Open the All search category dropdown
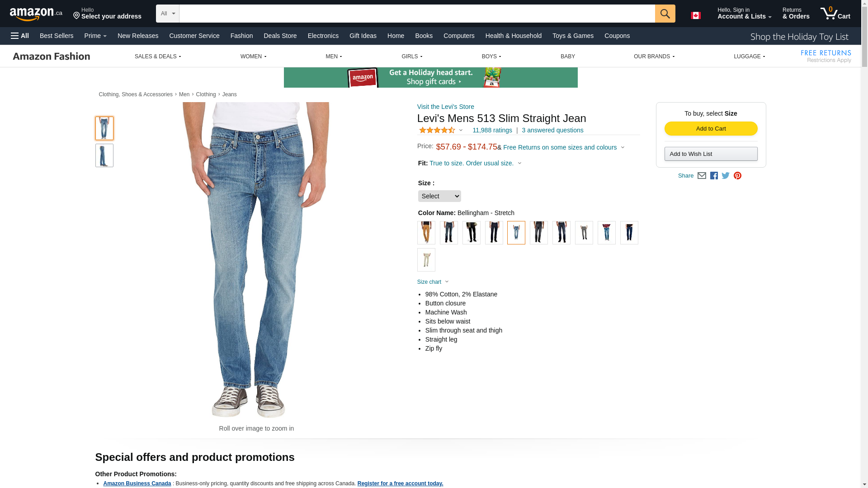The image size is (868, 488). [168, 14]
